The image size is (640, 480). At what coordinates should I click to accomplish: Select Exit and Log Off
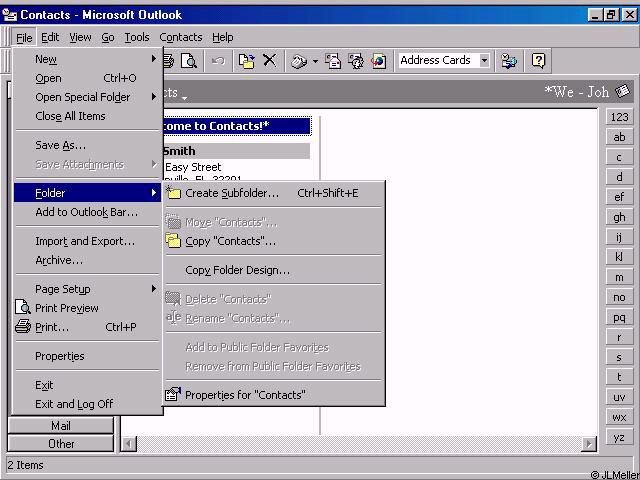coord(87,404)
